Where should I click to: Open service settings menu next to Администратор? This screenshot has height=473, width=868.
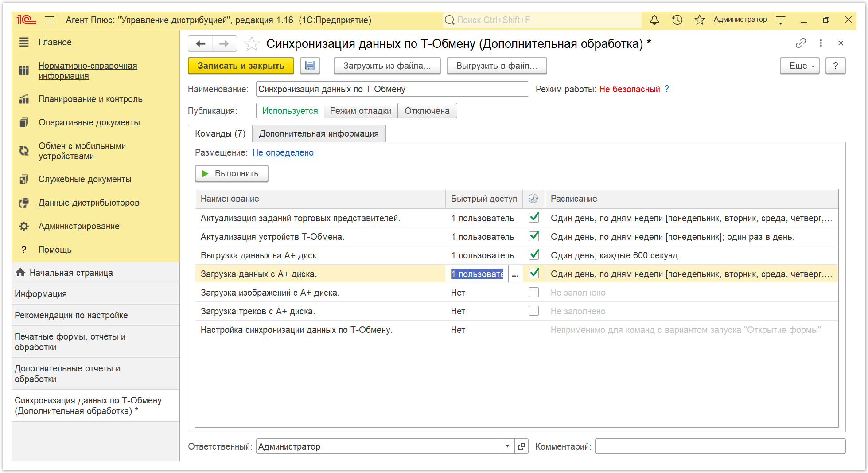tap(781, 20)
